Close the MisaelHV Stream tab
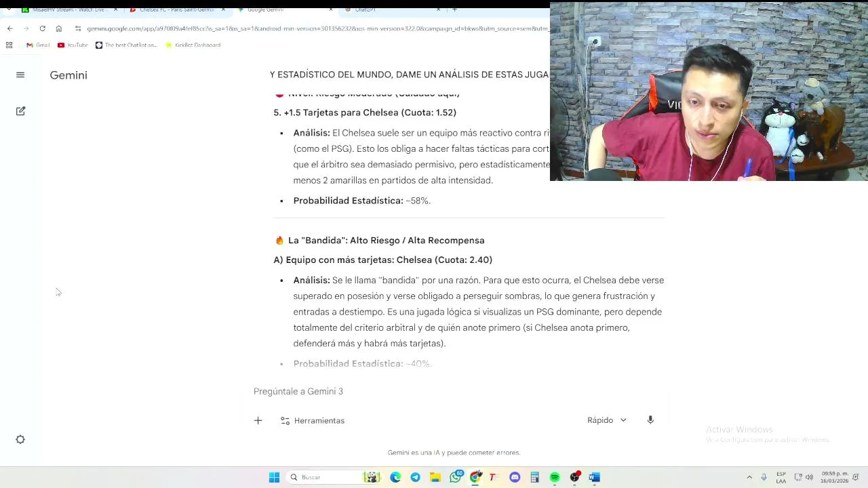The image size is (868, 488). tap(116, 10)
